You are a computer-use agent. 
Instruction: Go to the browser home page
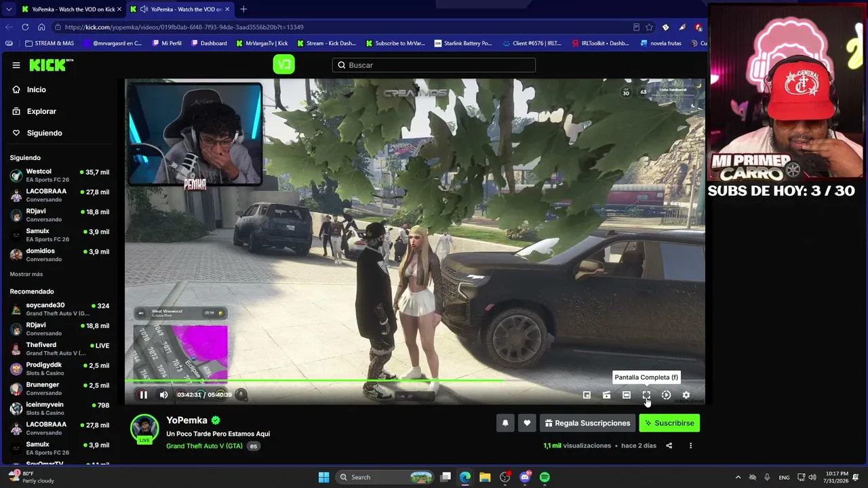pos(41,27)
